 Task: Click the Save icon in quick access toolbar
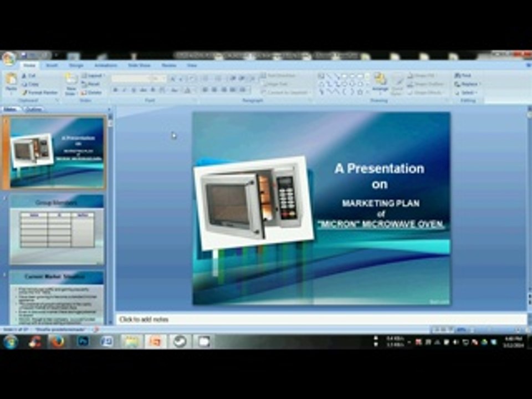point(23,55)
